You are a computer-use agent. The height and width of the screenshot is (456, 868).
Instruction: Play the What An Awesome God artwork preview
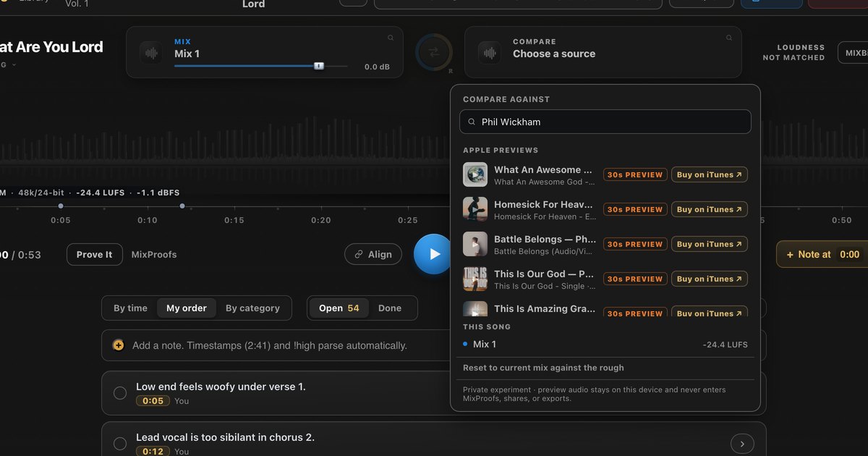[475, 174]
